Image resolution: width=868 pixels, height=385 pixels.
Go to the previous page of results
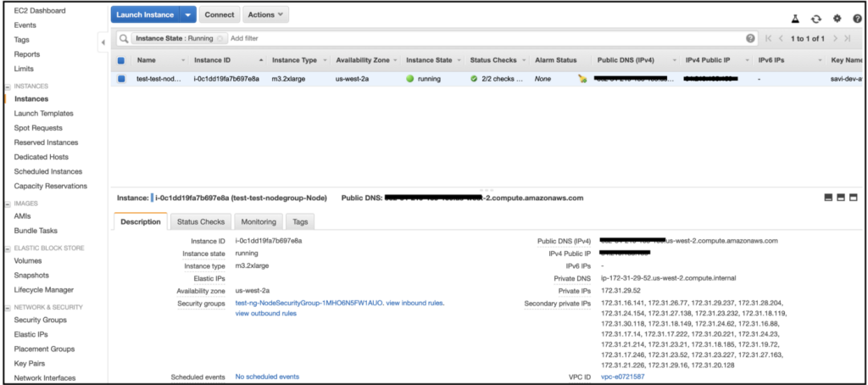pyautogui.click(x=781, y=39)
